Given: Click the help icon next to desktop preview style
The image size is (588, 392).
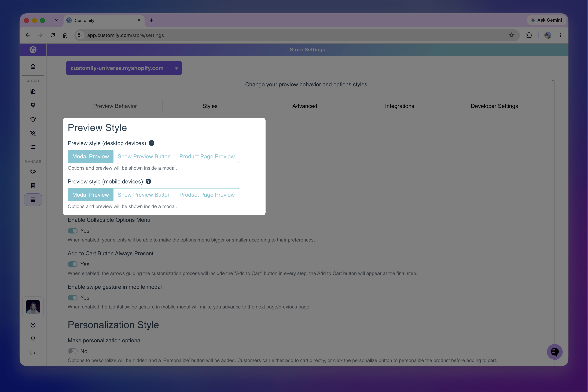Looking at the screenshot, I should pos(151,143).
